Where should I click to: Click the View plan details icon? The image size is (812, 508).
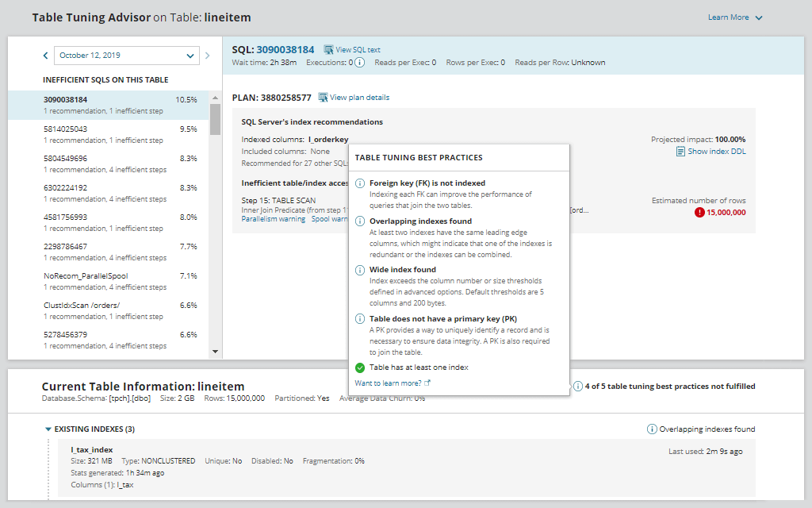[323, 98]
